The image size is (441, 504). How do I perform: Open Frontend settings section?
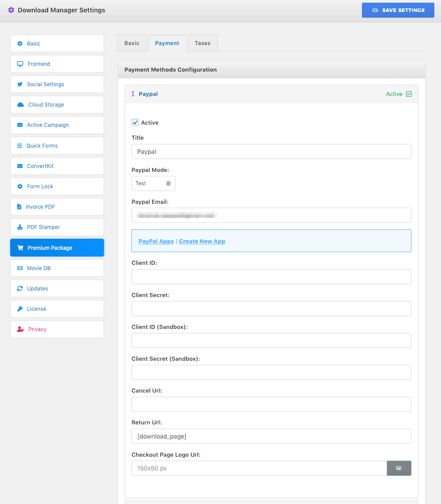(57, 64)
